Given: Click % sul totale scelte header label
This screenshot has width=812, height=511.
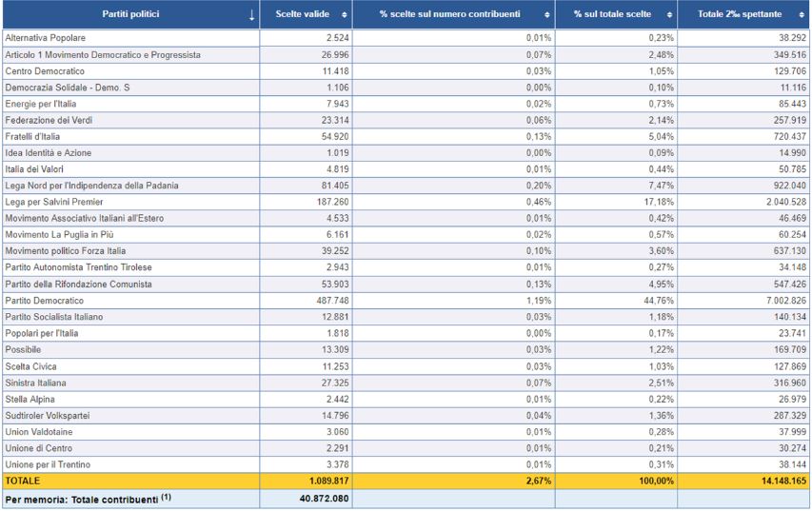Looking at the screenshot, I should pos(613,14).
